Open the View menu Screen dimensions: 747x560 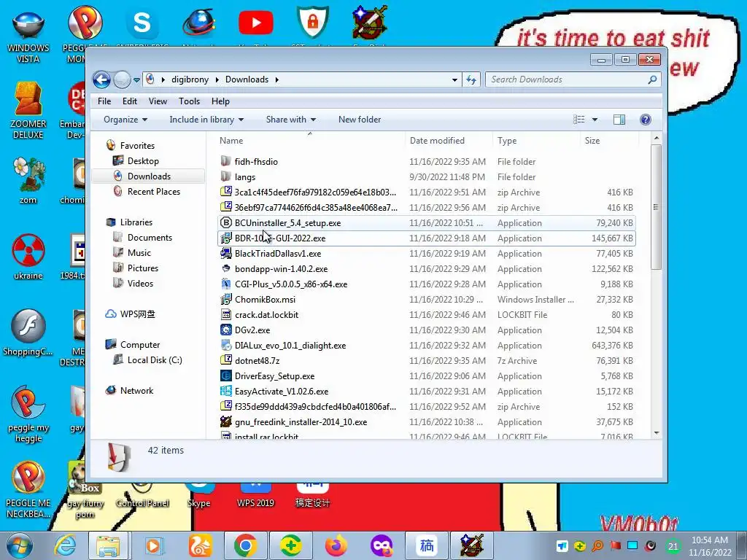pos(158,101)
